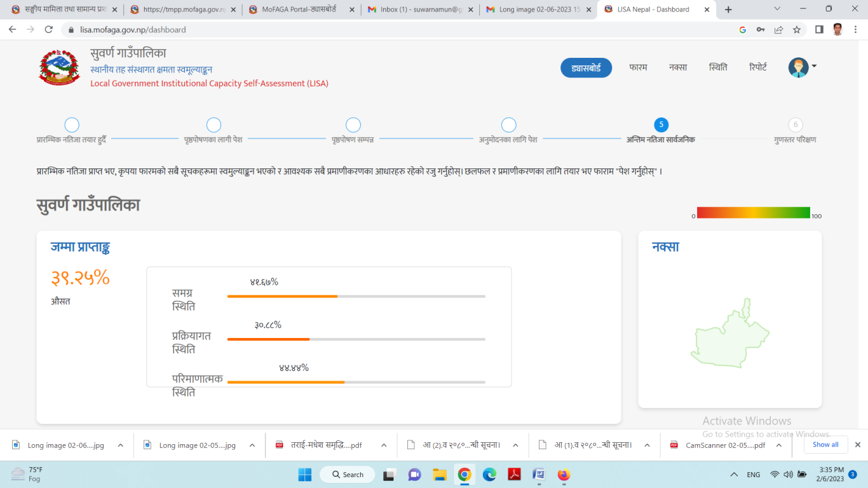The width and height of the screenshot is (868, 488).
Task: Launch Microsoft Edge from taskbar
Action: click(489, 475)
